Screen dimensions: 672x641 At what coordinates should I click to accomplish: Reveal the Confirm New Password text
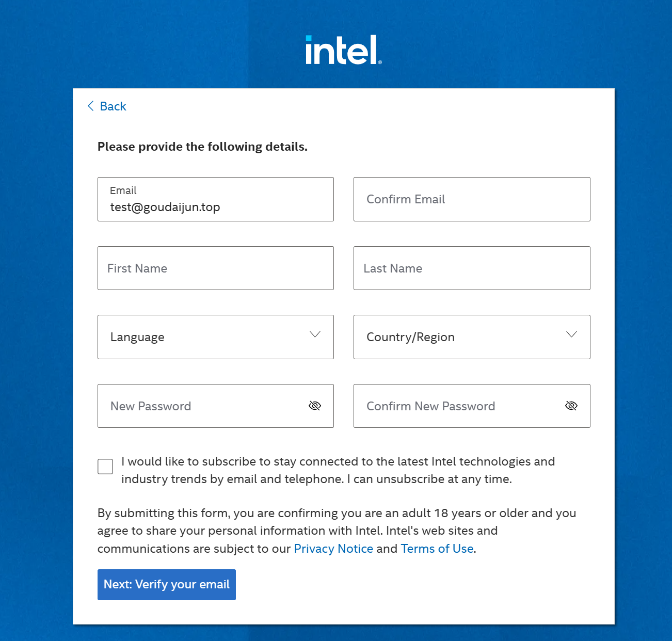pyautogui.click(x=571, y=406)
